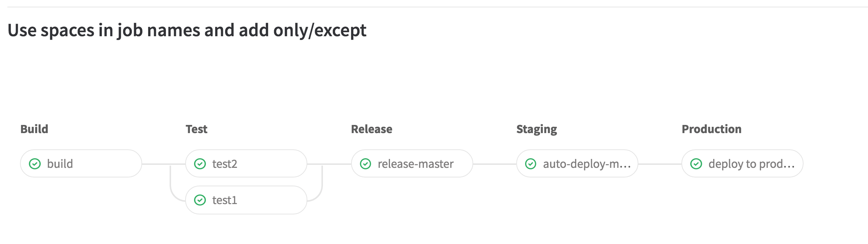Image resolution: width=868 pixels, height=244 pixels.
Task: Click the success status icon on test2
Action: tap(200, 163)
